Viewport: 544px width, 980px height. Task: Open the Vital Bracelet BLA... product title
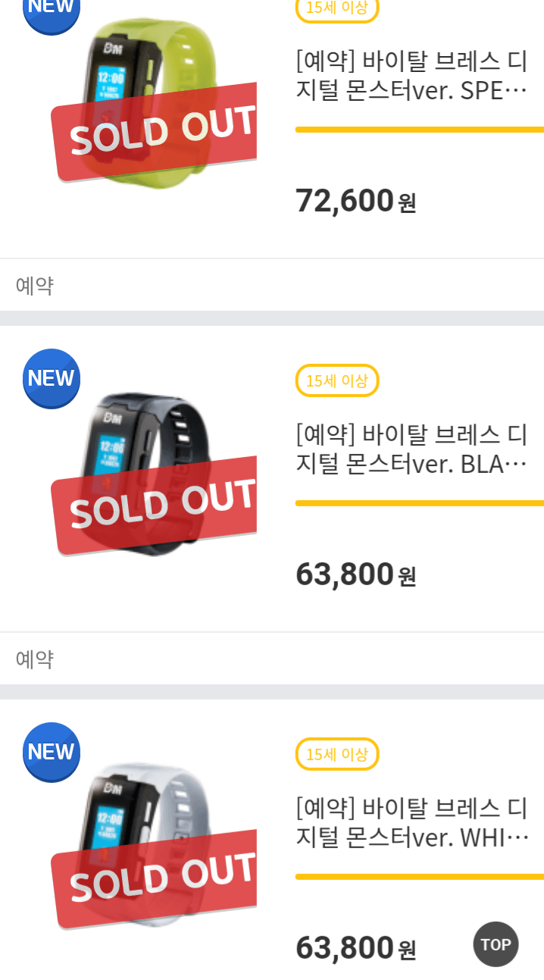(411, 449)
